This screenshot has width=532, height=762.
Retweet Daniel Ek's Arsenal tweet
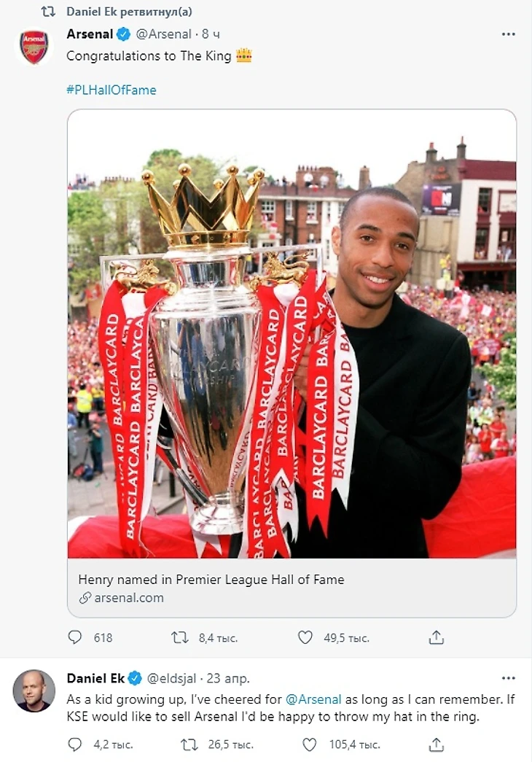pos(189,744)
